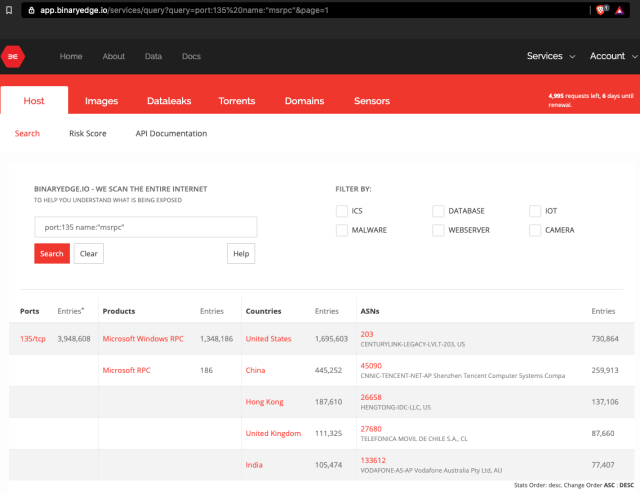
Task: Click ASN 26658 link
Action: pyautogui.click(x=371, y=397)
